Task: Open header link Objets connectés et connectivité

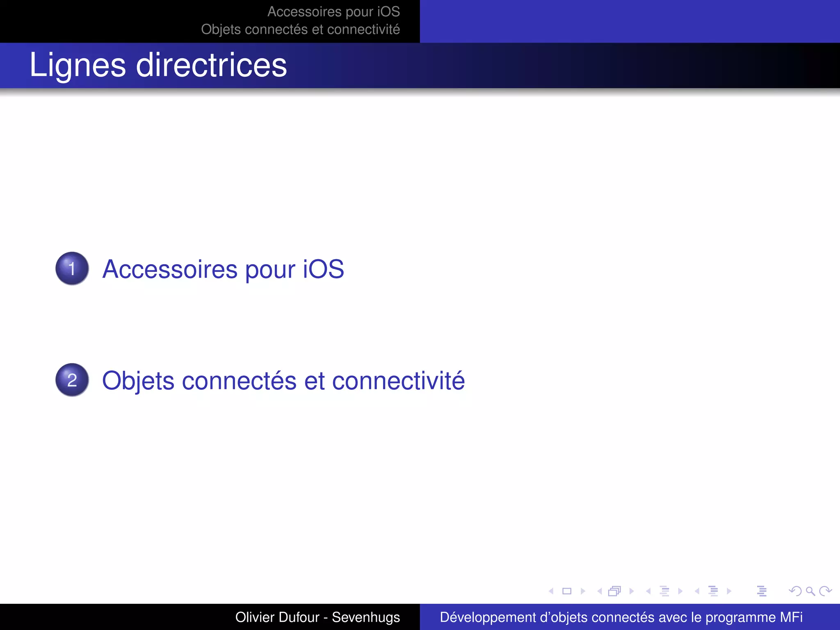Action: tap(300, 30)
